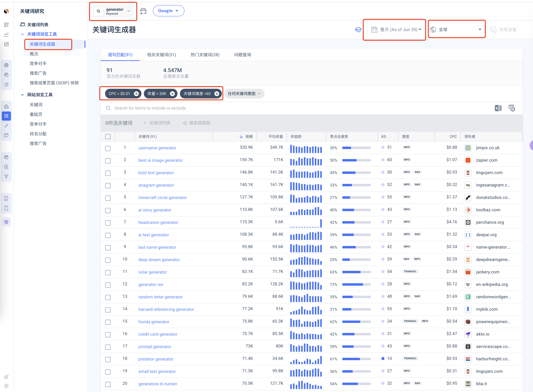Click the graduation cap help icon

coord(358,30)
